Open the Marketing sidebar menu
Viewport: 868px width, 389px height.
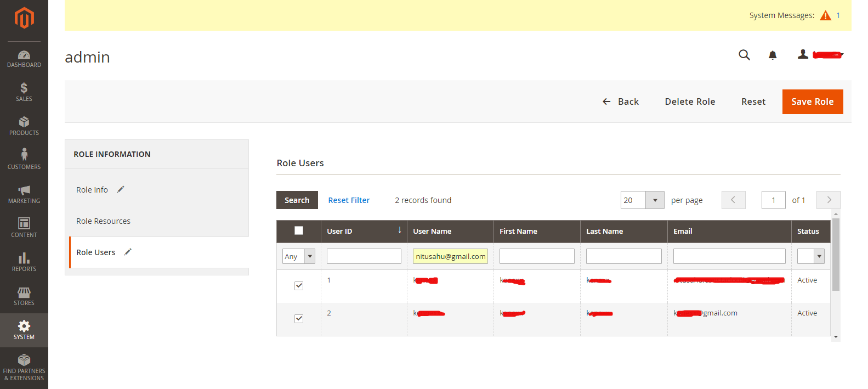(x=24, y=194)
